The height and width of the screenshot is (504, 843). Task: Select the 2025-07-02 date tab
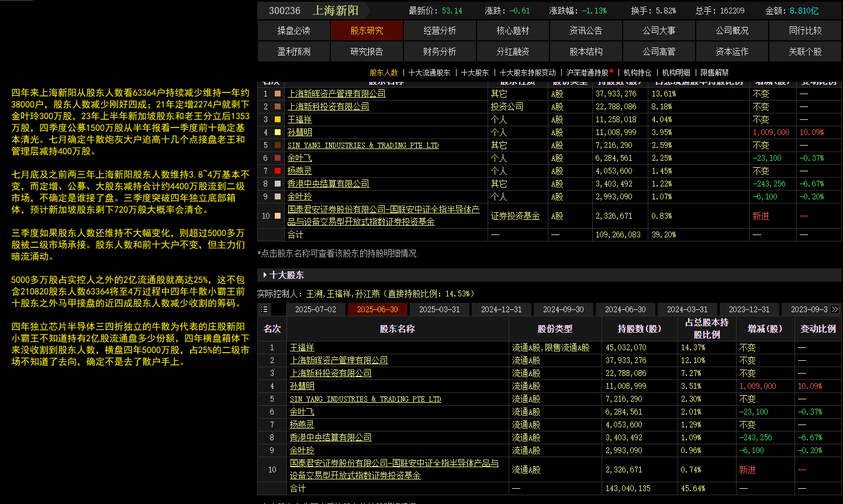click(x=316, y=309)
